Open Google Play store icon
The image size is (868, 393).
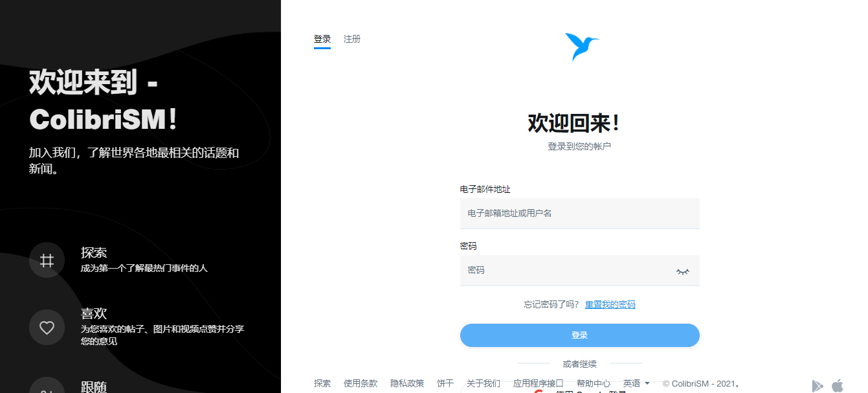pos(818,386)
